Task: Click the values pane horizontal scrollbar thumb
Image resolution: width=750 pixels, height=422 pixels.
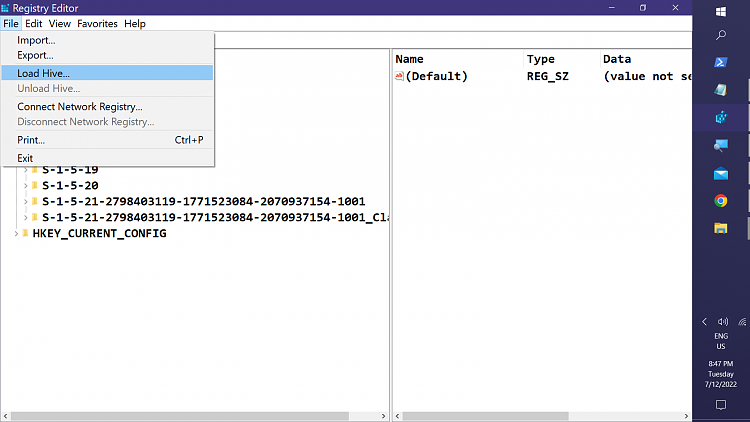Action: point(485,416)
